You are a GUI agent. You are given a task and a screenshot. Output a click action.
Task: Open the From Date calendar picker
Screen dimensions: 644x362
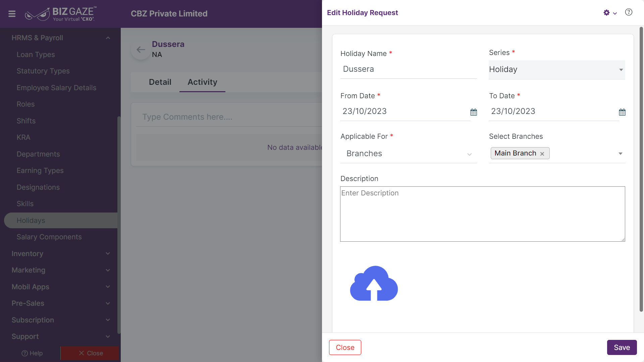(x=474, y=112)
